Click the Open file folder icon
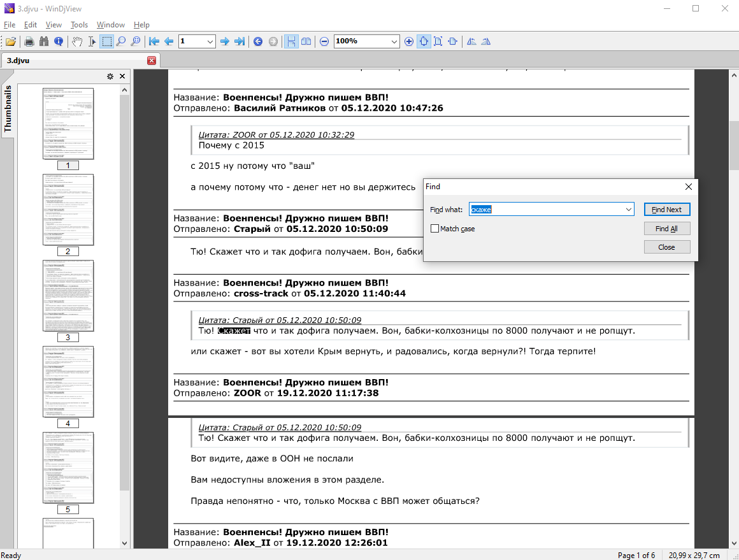739x560 pixels. tap(11, 41)
